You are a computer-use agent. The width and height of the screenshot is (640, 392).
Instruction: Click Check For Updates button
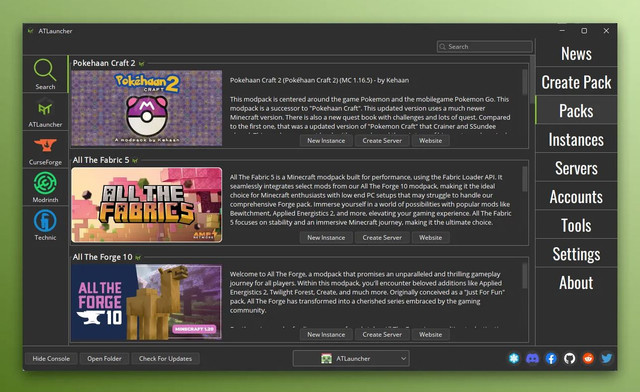pyautogui.click(x=165, y=359)
